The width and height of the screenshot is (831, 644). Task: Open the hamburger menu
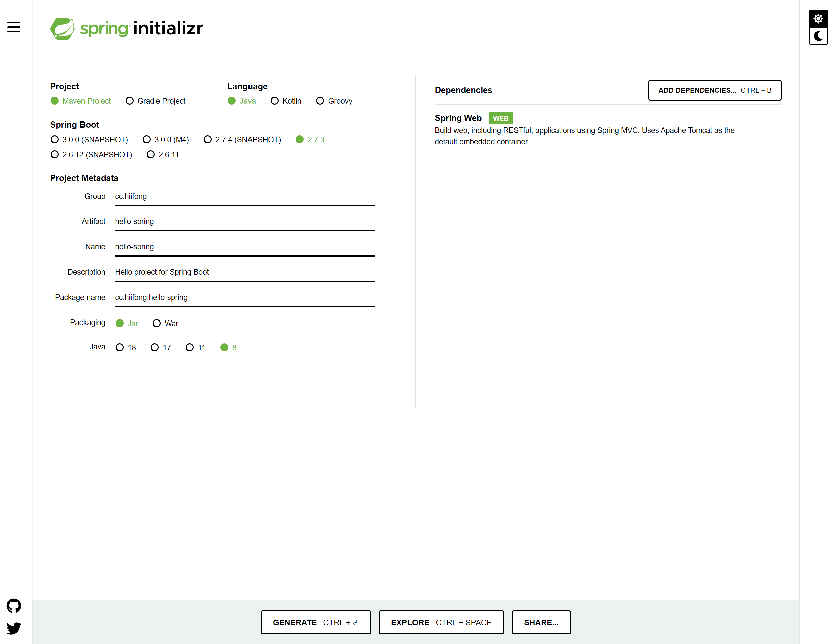(14, 27)
